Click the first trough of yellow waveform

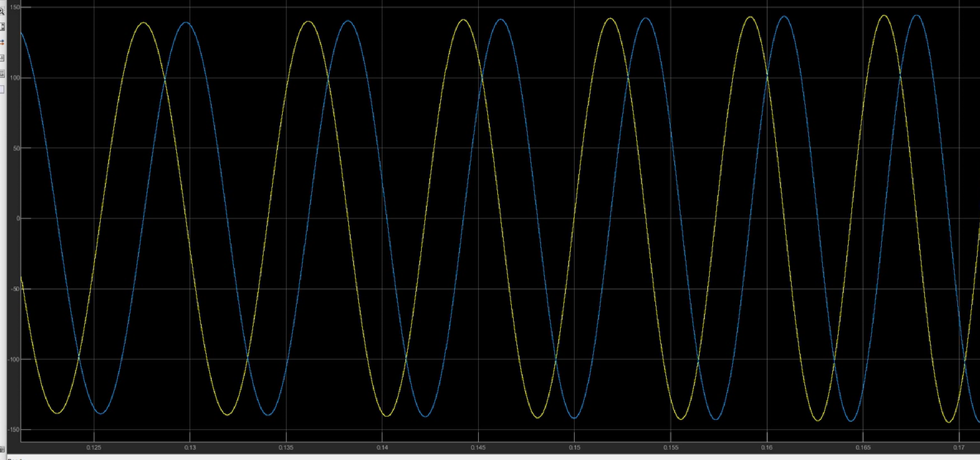(57, 413)
